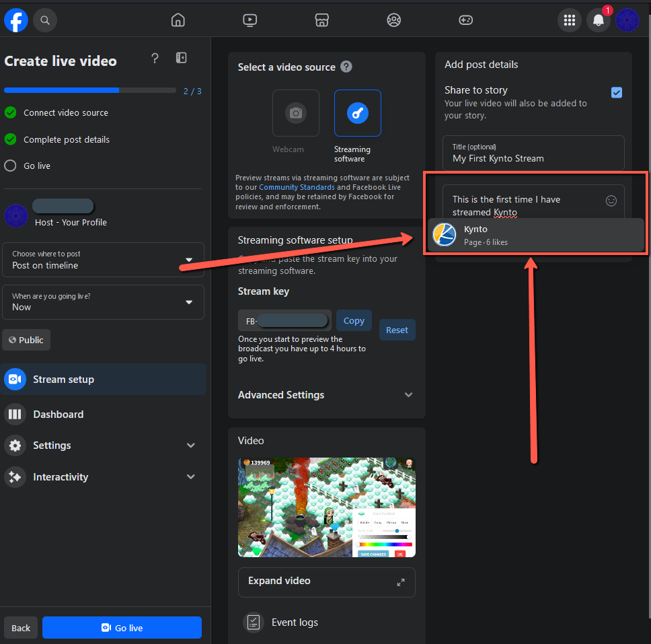Open the Settings menu item

pyautogui.click(x=103, y=445)
